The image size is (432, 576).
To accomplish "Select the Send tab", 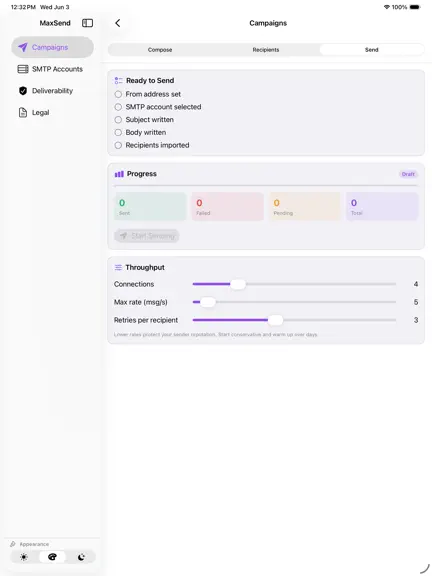I will pos(371,50).
